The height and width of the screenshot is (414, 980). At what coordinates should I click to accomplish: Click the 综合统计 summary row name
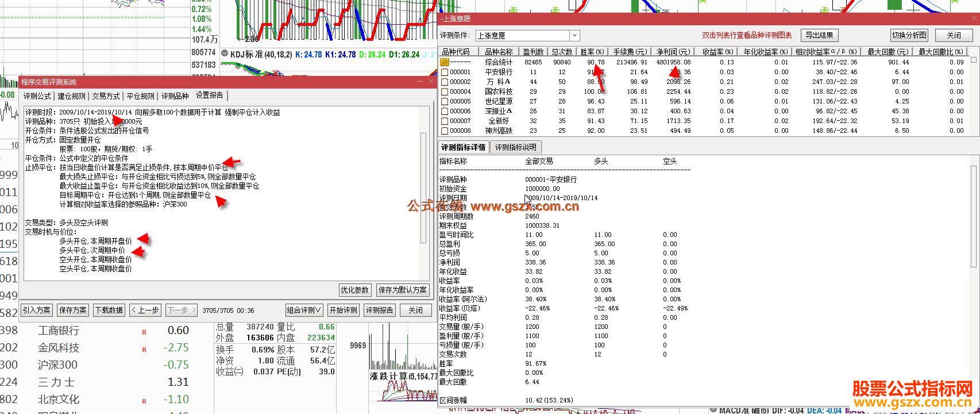(499, 62)
